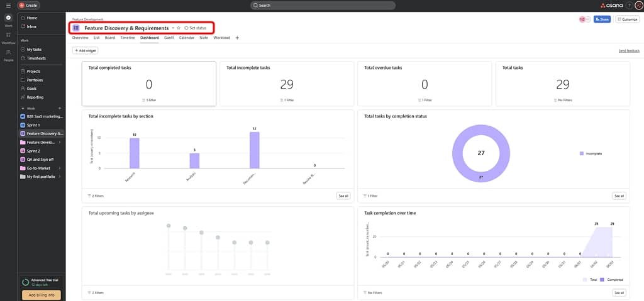This screenshot has height=301, width=644.
Task: Switch to Gantt tab
Action: point(169,38)
